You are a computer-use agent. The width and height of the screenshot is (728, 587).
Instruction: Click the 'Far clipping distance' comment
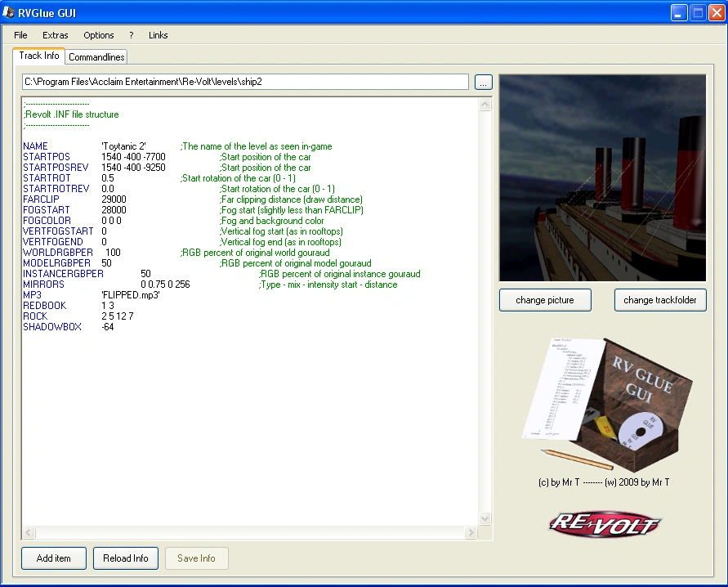[291, 199]
